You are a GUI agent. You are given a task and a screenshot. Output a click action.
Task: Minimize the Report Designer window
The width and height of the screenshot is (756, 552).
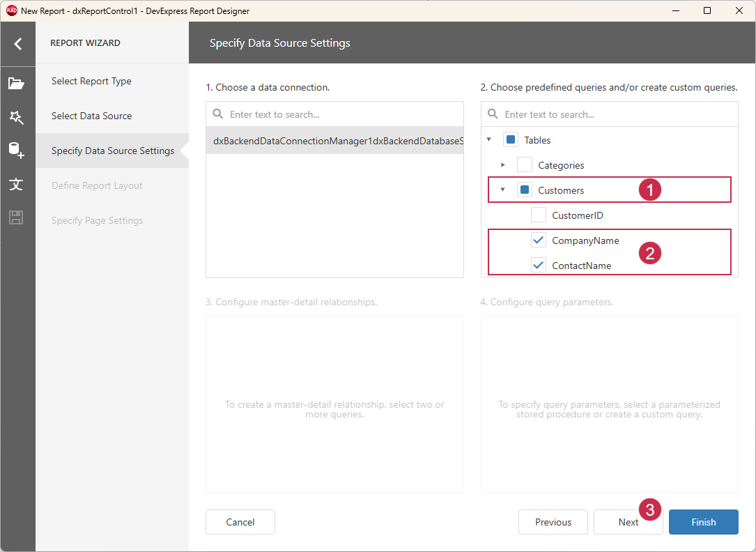(675, 10)
